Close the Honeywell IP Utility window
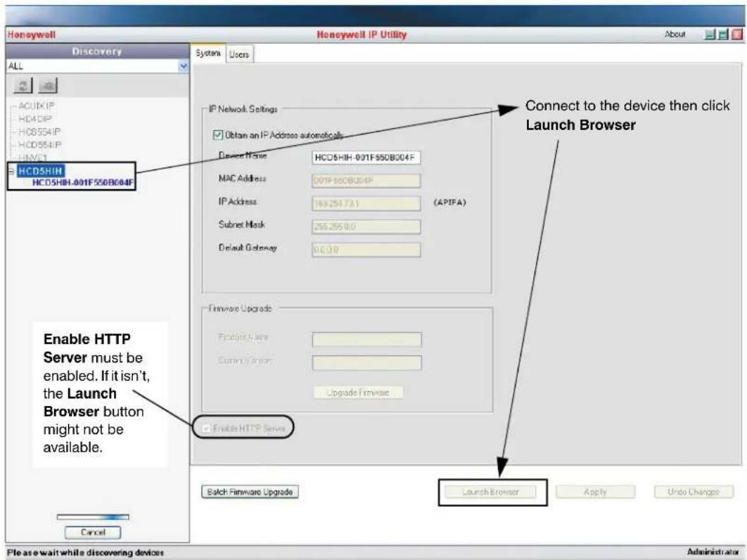This screenshot has width=747, height=560. coord(737,34)
